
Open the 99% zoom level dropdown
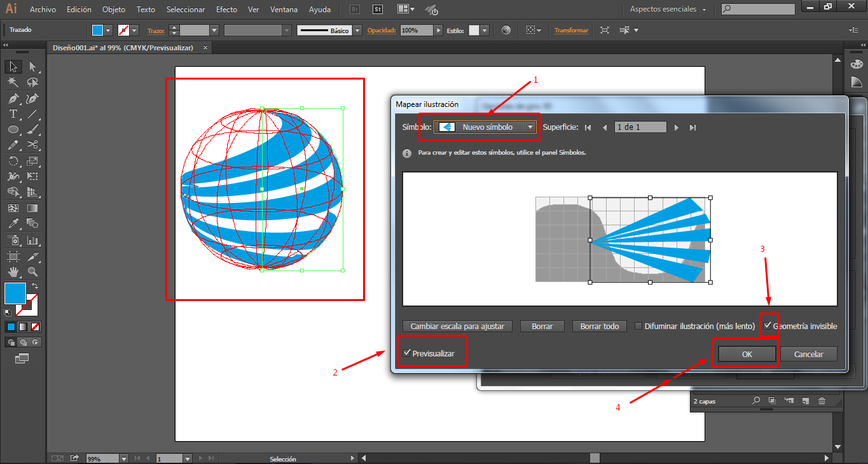click(x=124, y=458)
